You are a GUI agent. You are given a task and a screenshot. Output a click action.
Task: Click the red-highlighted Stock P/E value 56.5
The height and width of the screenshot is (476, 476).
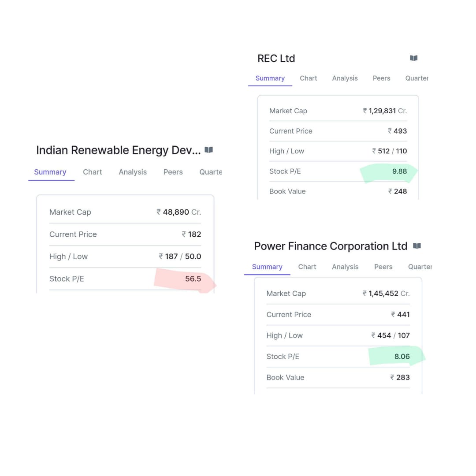point(193,279)
